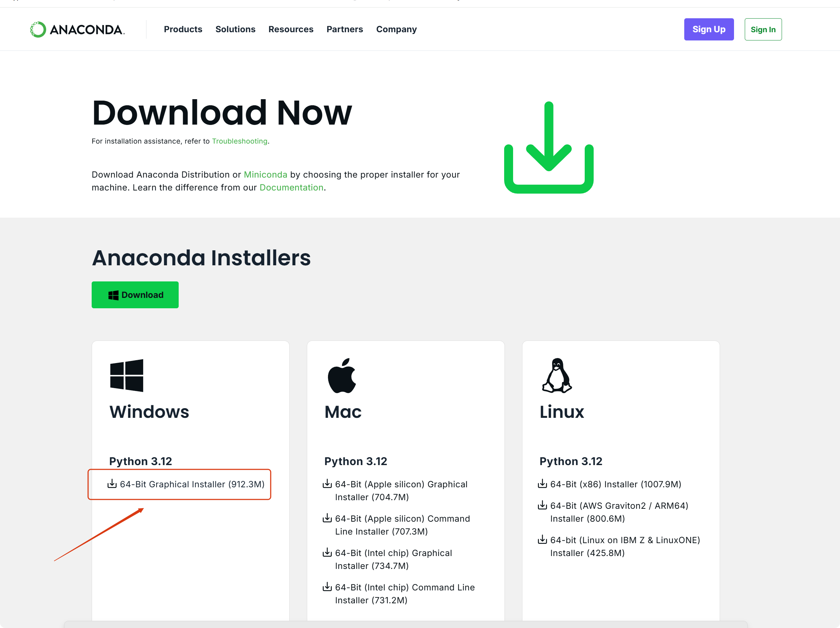Click the Linux penguin icon

coord(557,375)
